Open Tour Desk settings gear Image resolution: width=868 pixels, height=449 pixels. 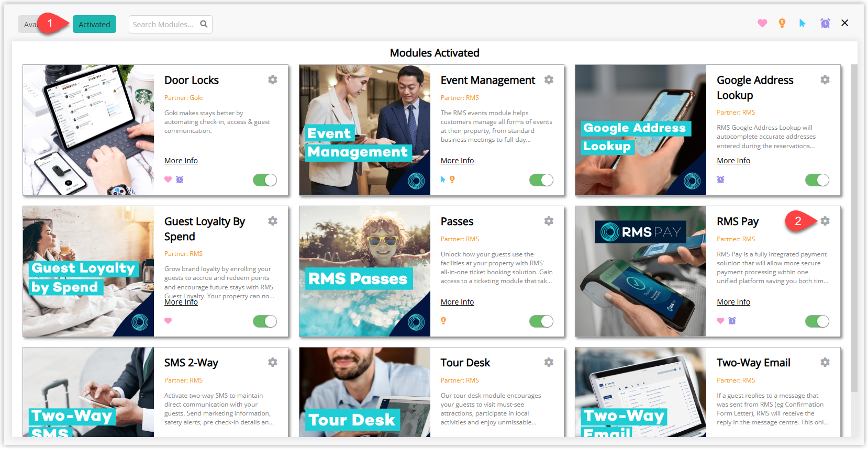pyautogui.click(x=549, y=362)
